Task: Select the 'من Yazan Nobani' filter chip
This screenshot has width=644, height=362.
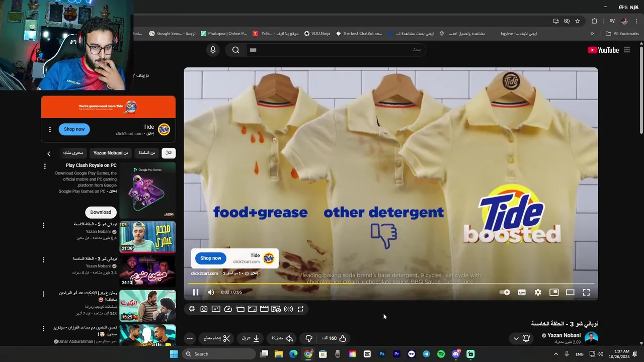Action: click(111, 153)
